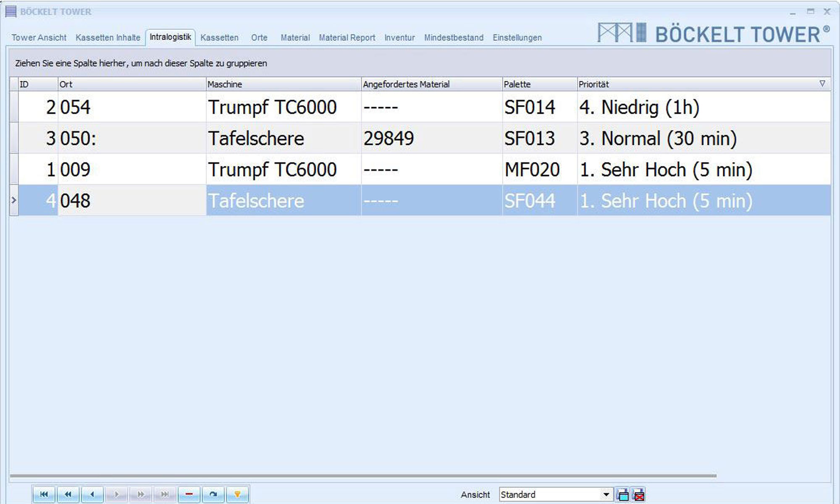
Task: Jump to the first record in the navigator
Action: [44, 494]
